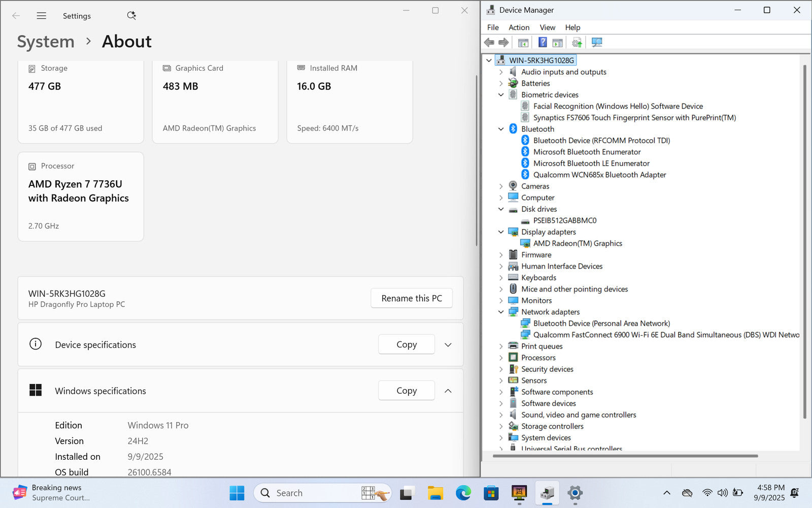Select Qualcomm WCN685x Bluetooth Adapter device
The width and height of the screenshot is (812, 508).
click(x=599, y=175)
